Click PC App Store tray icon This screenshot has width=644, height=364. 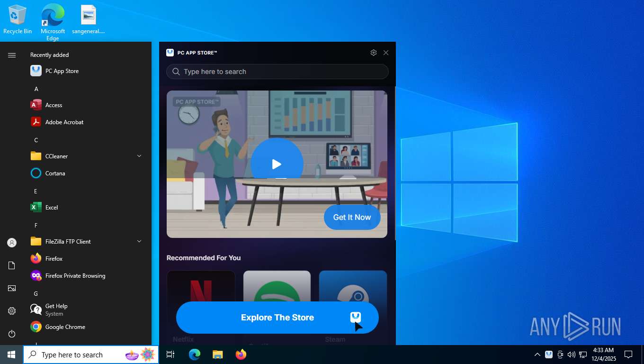[x=549, y=355]
